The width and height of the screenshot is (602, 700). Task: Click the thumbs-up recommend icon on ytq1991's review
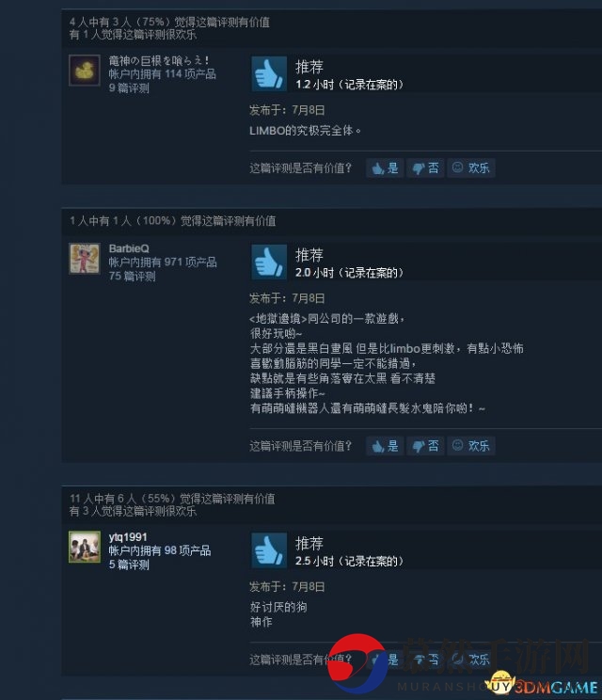269,550
